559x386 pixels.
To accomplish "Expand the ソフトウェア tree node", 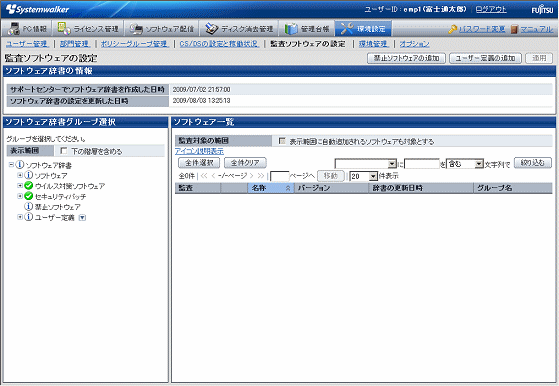I will (20, 175).
